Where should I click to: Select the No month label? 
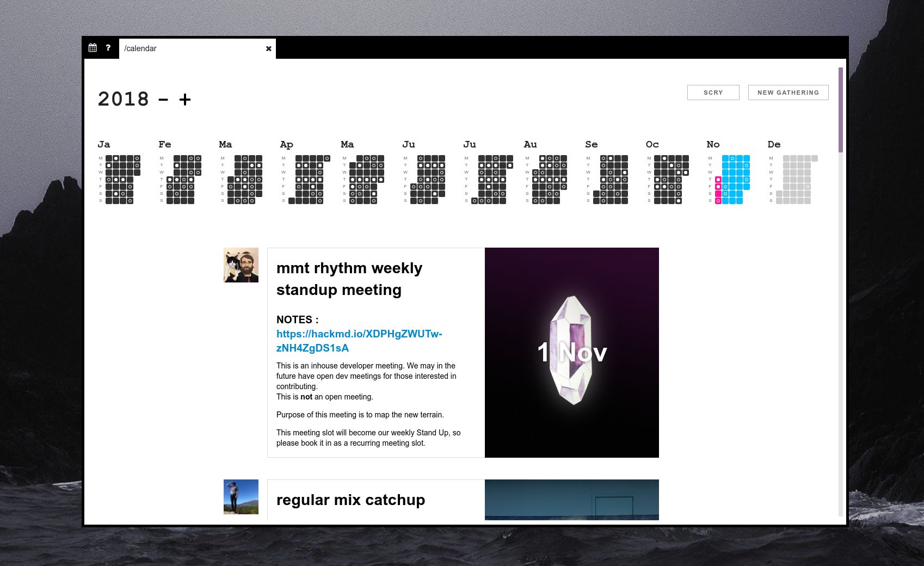(x=713, y=144)
